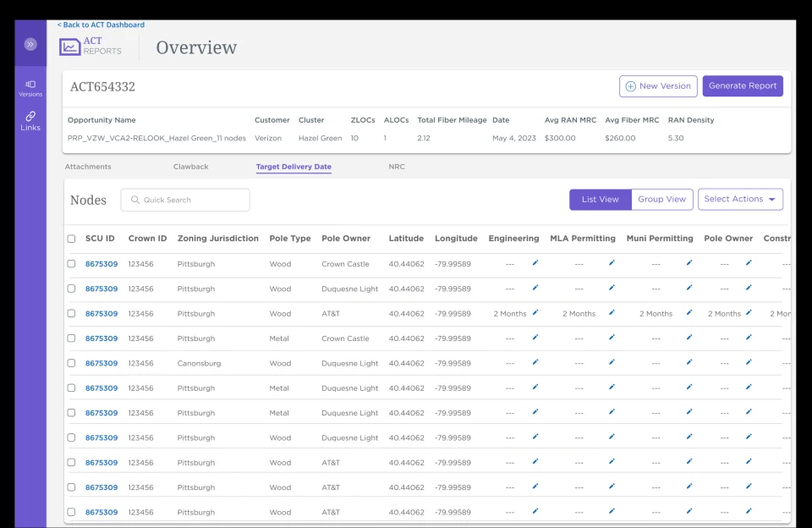Click the Hazel Green cluster value
Image resolution: width=812 pixels, height=528 pixels.
(320, 139)
